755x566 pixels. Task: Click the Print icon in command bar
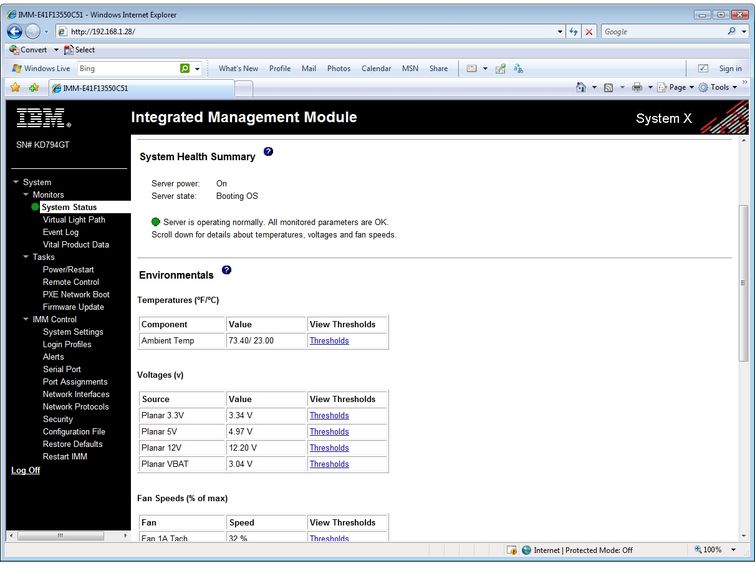tap(636, 88)
